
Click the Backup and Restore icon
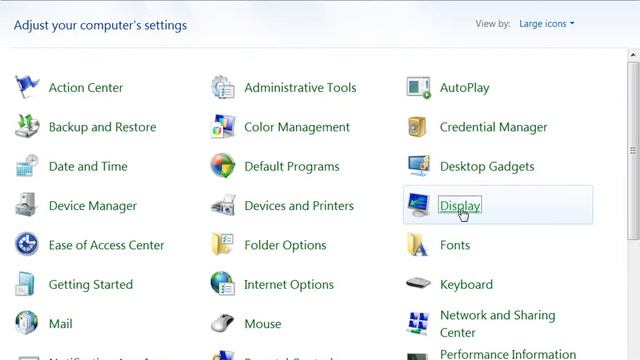[x=27, y=126]
